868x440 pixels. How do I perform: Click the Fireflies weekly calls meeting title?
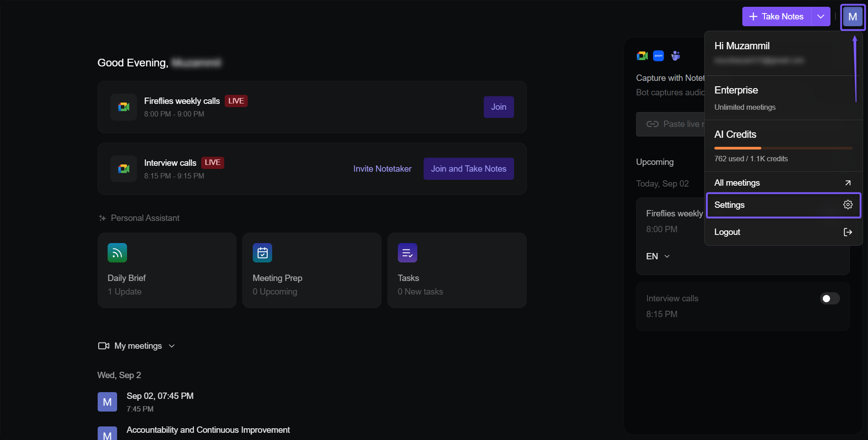point(182,101)
